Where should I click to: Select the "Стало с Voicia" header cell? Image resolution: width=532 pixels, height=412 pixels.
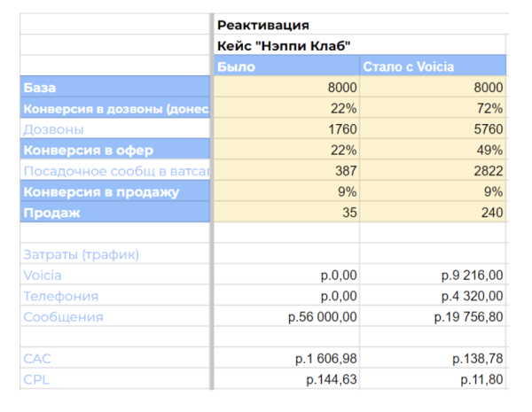tap(433, 66)
